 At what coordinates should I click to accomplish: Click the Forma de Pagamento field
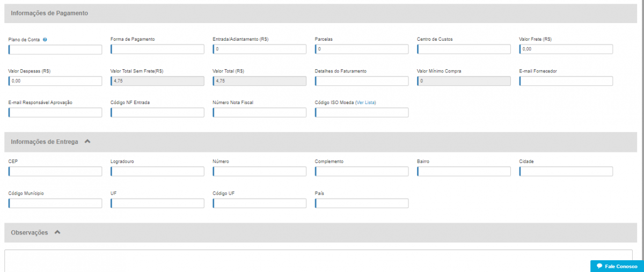click(157, 49)
